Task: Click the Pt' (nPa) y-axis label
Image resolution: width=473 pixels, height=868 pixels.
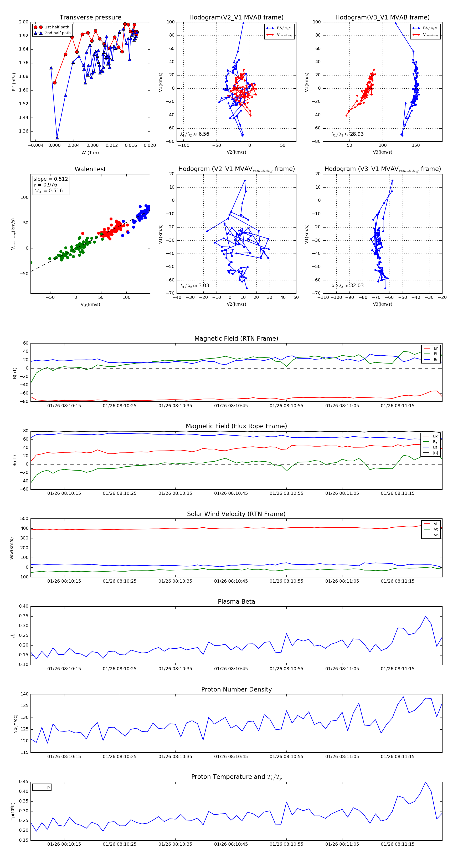Action: pyautogui.click(x=14, y=82)
